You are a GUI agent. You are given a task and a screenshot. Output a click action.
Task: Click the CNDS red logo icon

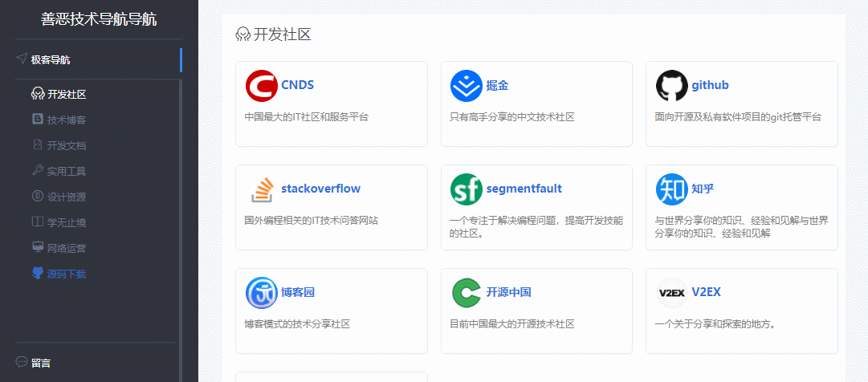click(x=261, y=86)
